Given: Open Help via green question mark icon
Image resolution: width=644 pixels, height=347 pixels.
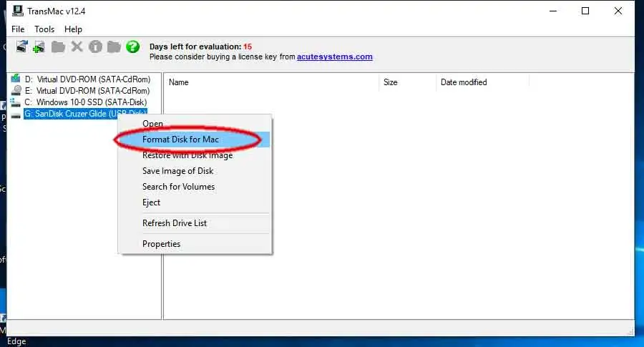Looking at the screenshot, I should pos(132,47).
